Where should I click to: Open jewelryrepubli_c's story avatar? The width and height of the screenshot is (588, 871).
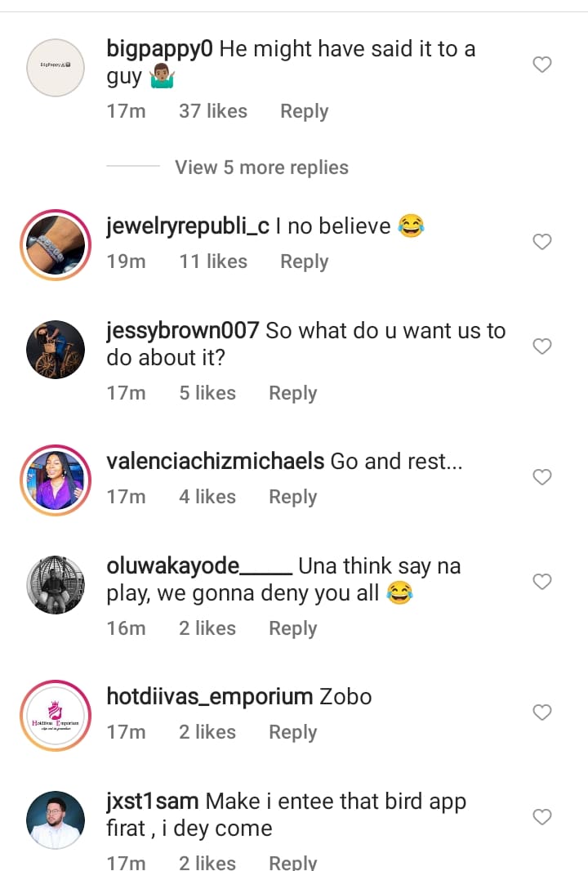tap(56, 245)
